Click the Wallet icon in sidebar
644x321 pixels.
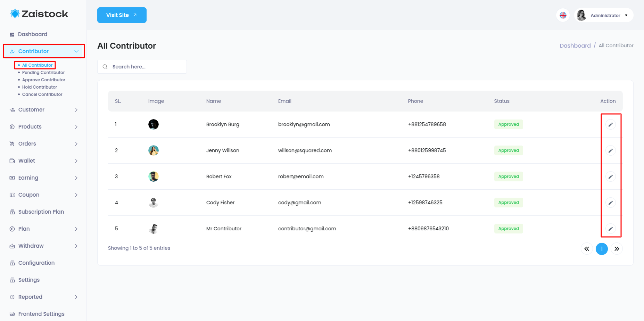(x=12, y=161)
